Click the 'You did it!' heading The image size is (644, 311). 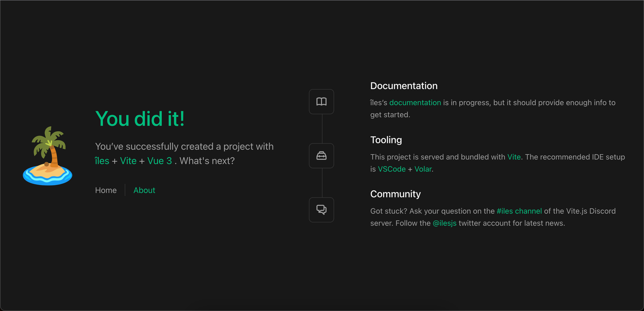(x=140, y=119)
